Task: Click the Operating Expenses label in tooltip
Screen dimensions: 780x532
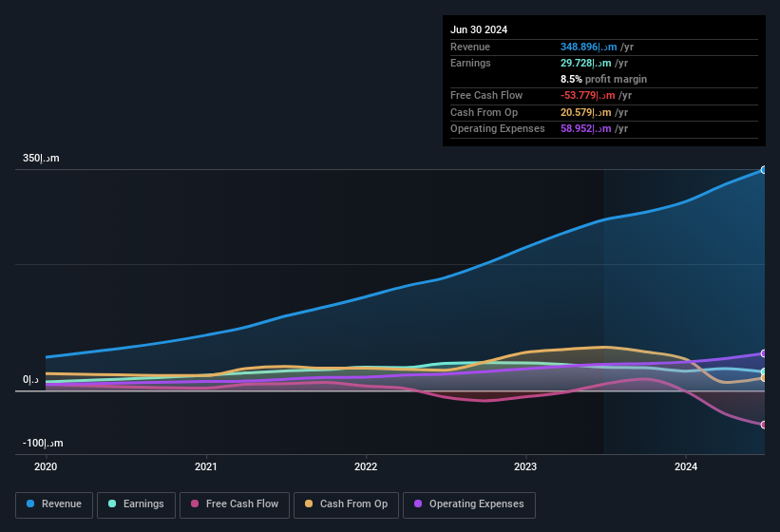Action: click(x=498, y=128)
